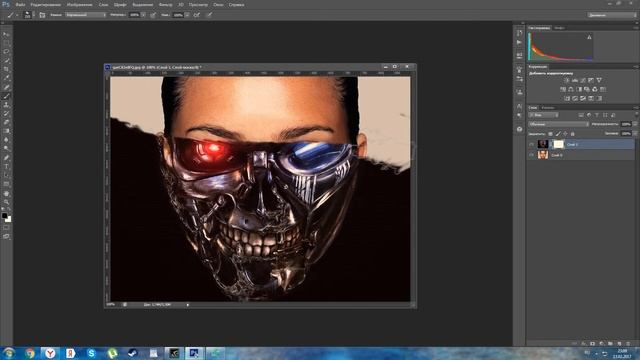Hide the Слой 0 layer
The width and height of the screenshot is (640, 360).
(531, 155)
